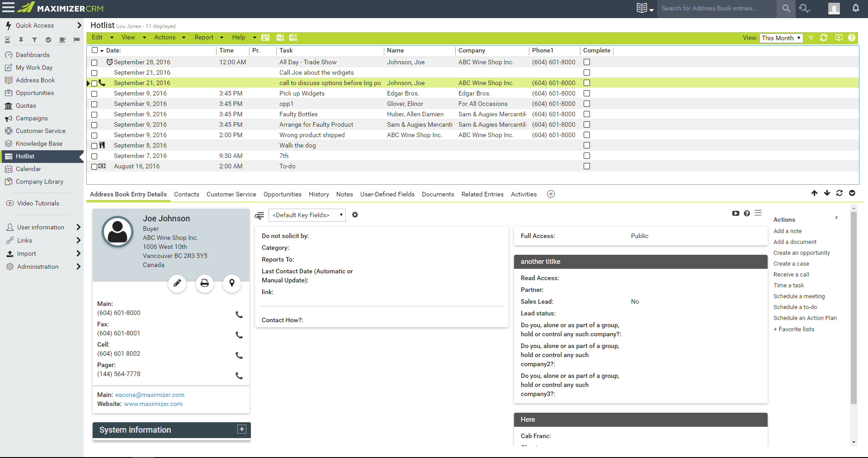Click the phone icon beside Main number
This screenshot has height=458, width=868.
[239, 315]
